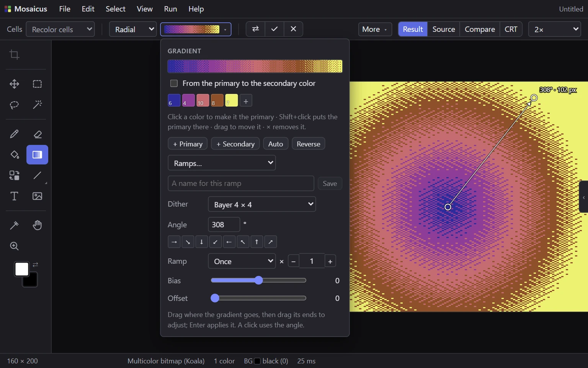Screen dimensions: 588x368
Task: Select the Eraser tool
Action: click(x=37, y=134)
